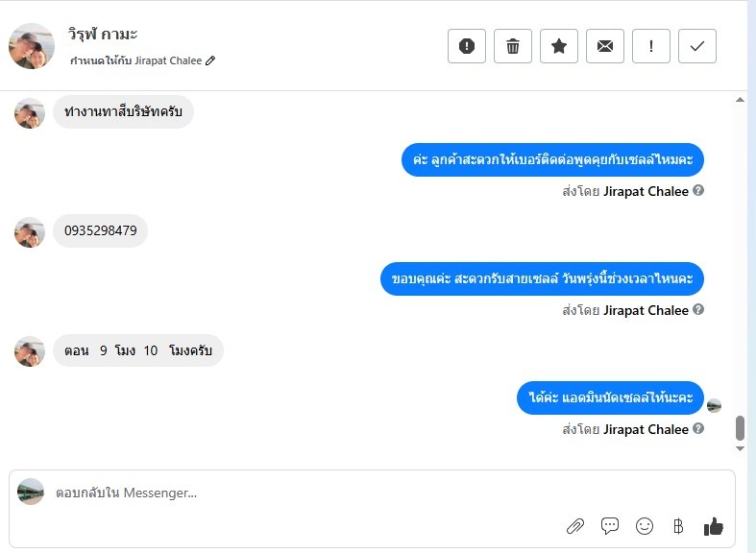Mark conversation unread with envelope icon
Viewport: 756px width, 553px height.
coord(605,46)
